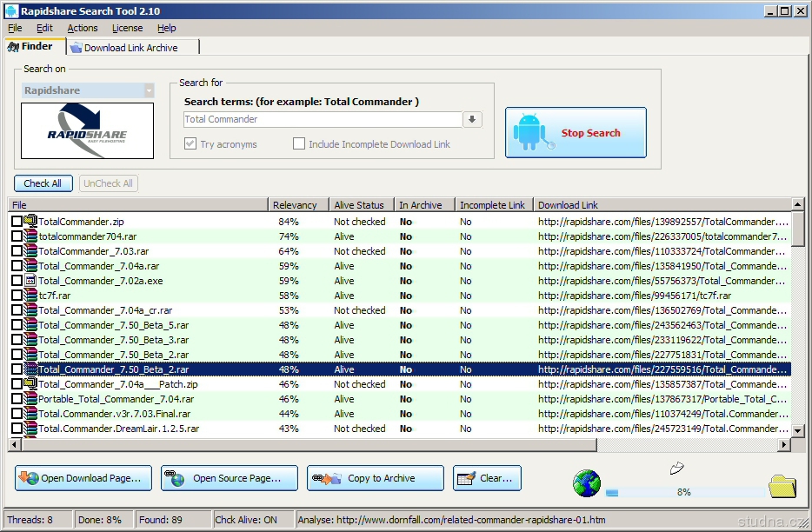Screen dimensions: 812x532
Task: Click the Android robot icon on Stop Search
Action: [x=530, y=132]
